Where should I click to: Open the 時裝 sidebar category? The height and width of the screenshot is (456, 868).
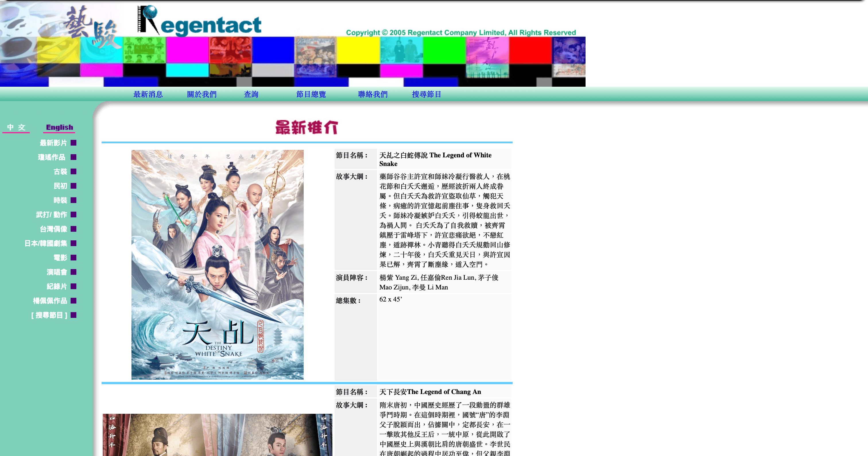pyautogui.click(x=60, y=200)
